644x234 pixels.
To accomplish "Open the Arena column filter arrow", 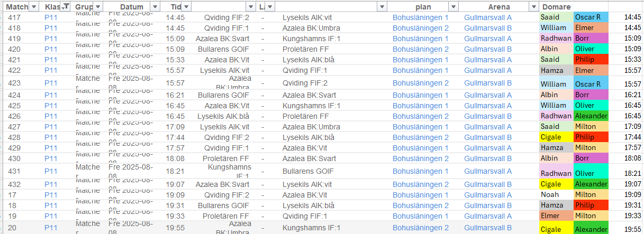I will tap(533, 6).
